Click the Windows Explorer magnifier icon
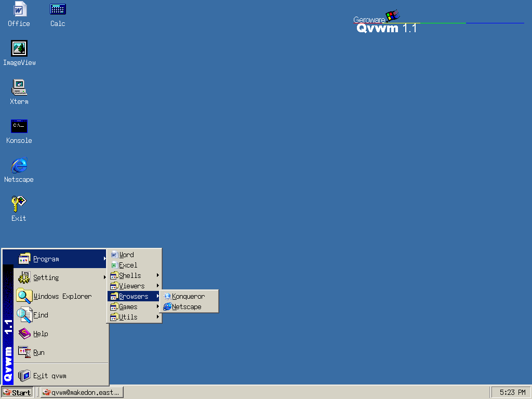The image size is (532, 399). tap(24, 296)
